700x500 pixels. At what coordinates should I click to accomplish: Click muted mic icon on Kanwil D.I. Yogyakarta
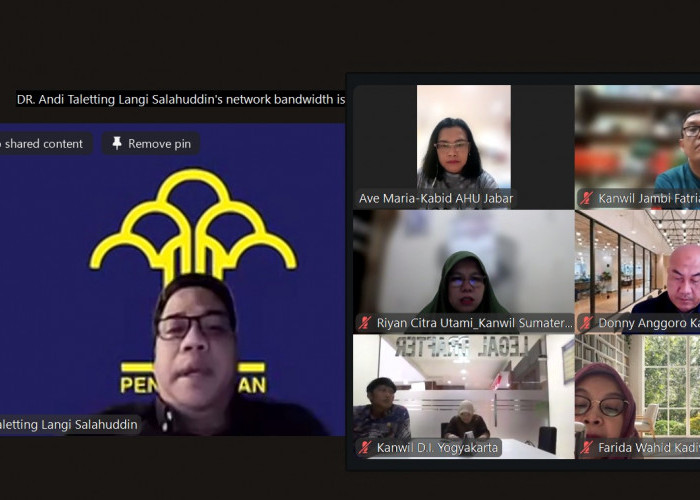click(x=365, y=447)
